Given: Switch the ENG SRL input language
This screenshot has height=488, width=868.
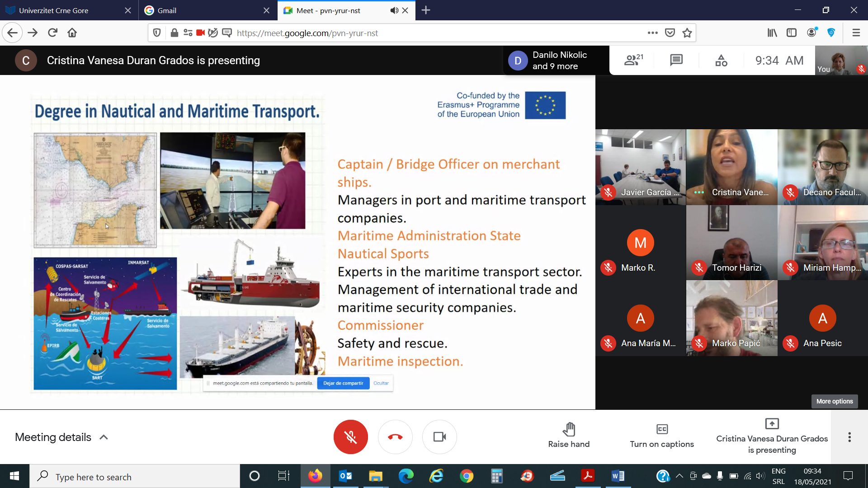Looking at the screenshot, I should click(778, 476).
